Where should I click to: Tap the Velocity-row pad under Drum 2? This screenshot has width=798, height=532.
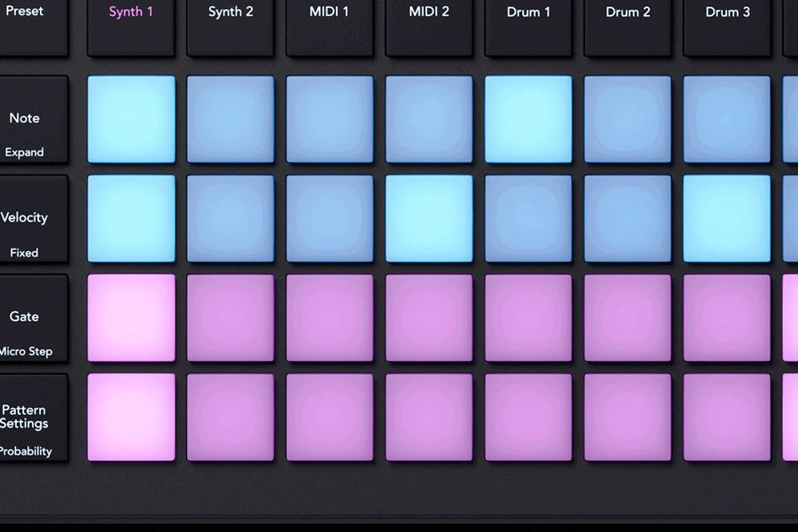(628, 218)
